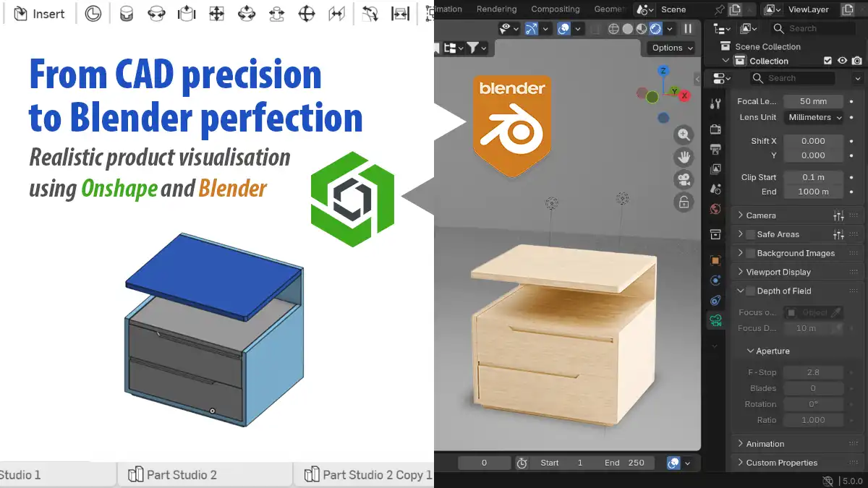Click the move view hand icon

click(684, 157)
